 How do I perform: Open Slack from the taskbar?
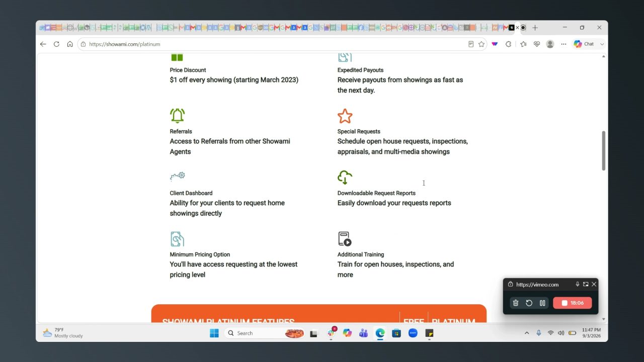click(332, 333)
